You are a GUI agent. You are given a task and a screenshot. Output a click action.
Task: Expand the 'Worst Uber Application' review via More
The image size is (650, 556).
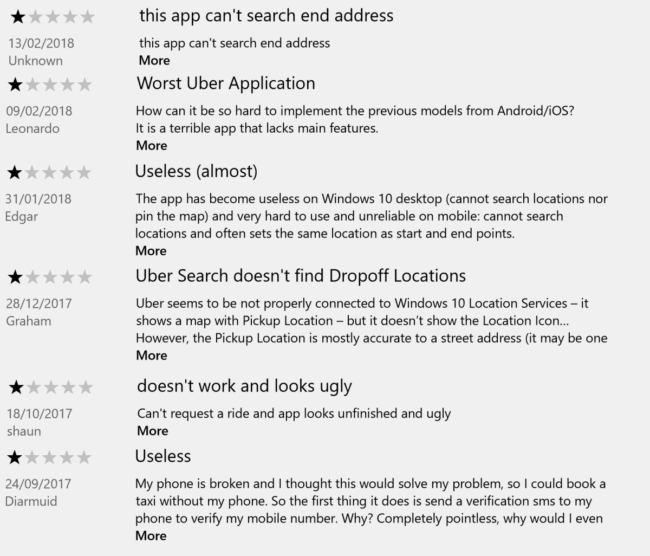pos(152,146)
